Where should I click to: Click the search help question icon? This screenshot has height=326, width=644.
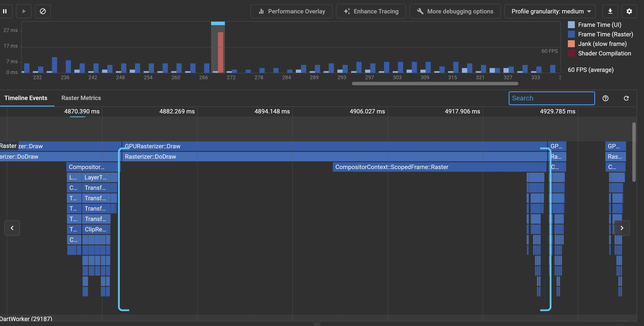click(605, 98)
